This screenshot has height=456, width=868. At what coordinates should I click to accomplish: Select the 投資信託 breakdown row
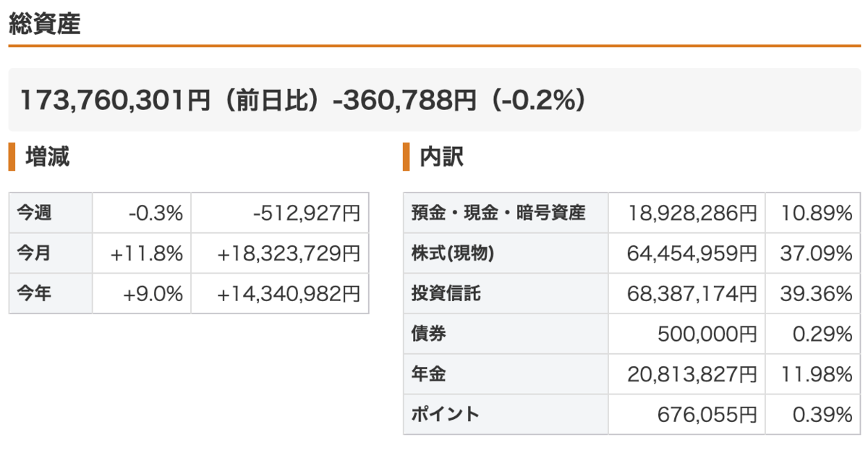pos(631,294)
